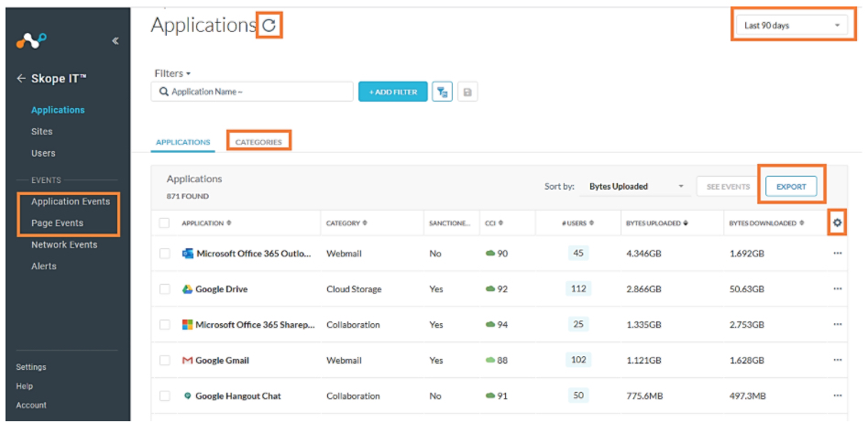Sort by the Bytes Downloaded column
The height and width of the screenshot is (423, 868).
[766, 222]
